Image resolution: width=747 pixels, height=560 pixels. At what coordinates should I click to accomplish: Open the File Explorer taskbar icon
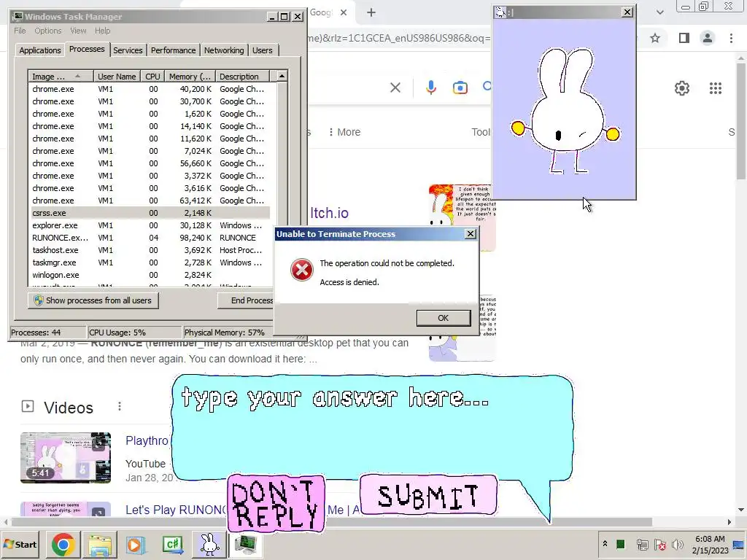click(99, 544)
